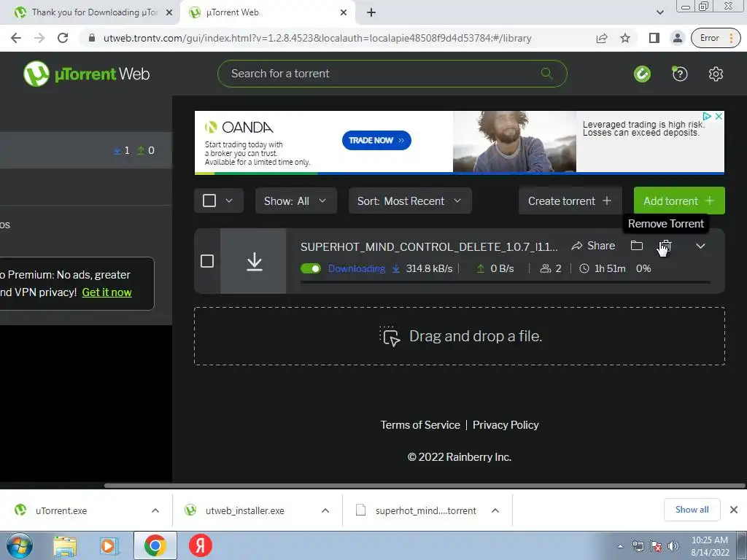Open the utweb_installer.exe download options arrow
This screenshot has width=747, height=560.
point(325,510)
